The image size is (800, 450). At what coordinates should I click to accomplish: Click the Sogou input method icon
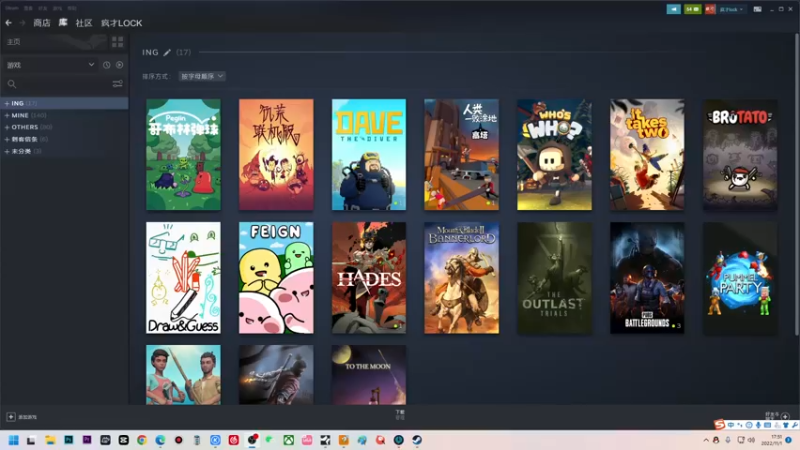pyautogui.click(x=719, y=424)
